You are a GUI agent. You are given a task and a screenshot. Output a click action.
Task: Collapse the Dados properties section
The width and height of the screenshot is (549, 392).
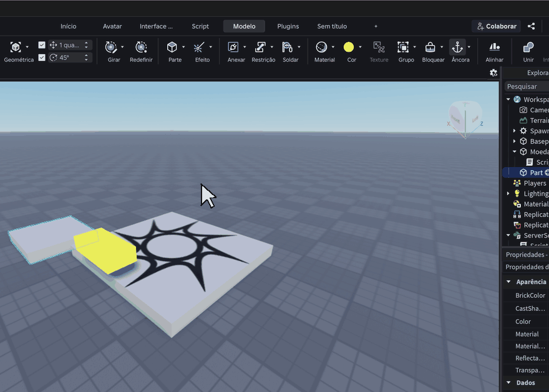click(508, 383)
